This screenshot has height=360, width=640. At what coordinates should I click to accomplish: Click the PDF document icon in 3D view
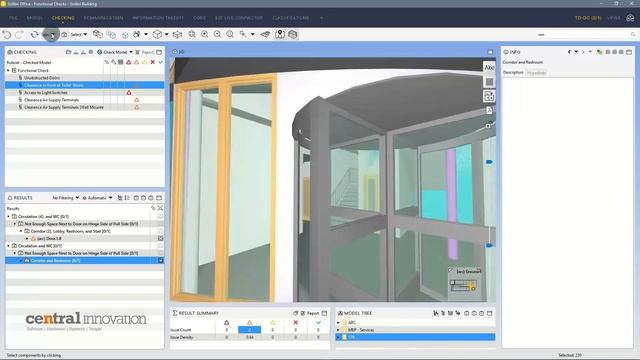click(489, 110)
